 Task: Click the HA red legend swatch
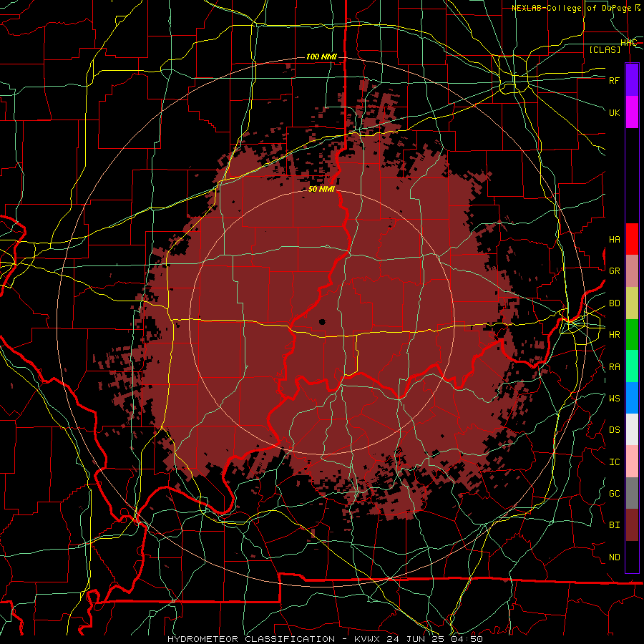coord(632,239)
